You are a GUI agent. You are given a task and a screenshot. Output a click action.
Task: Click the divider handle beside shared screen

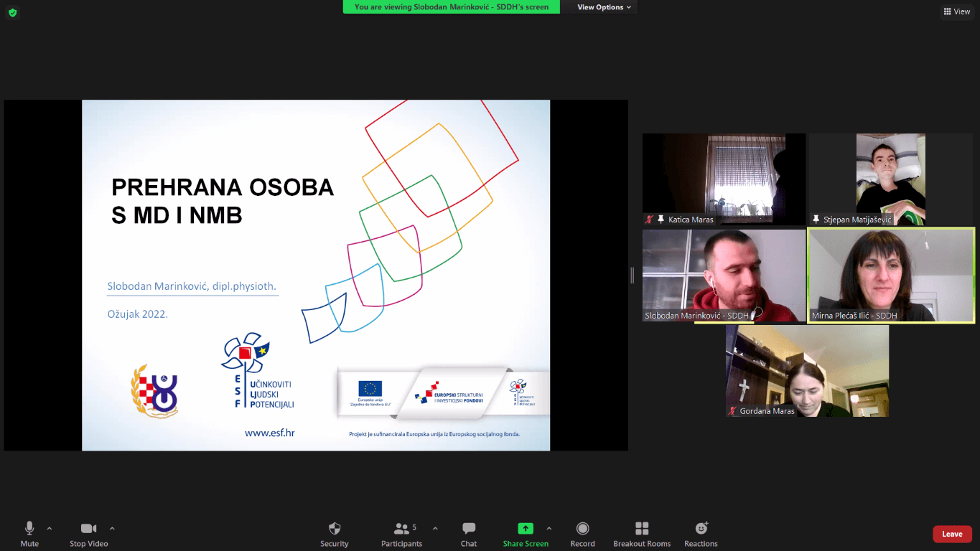pyautogui.click(x=633, y=275)
